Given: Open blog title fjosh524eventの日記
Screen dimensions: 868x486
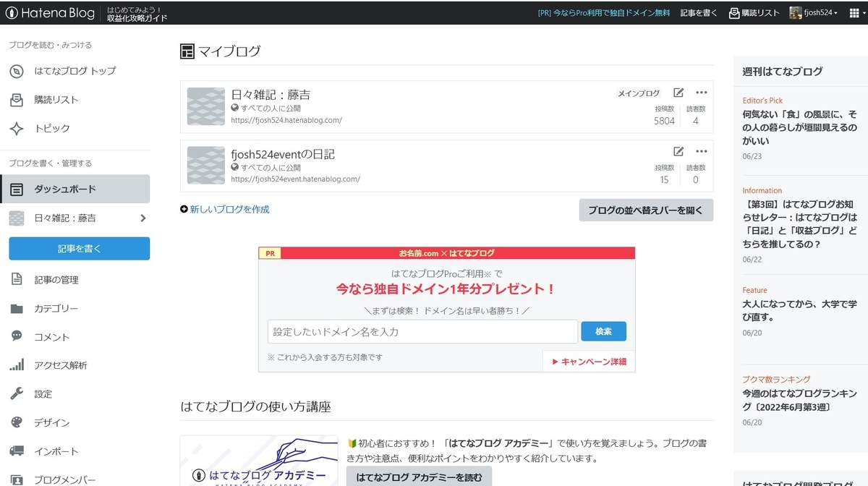Looking at the screenshot, I should click(283, 154).
